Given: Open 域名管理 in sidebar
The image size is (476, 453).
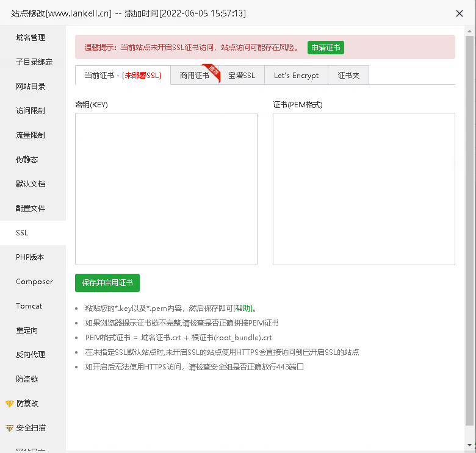Looking at the screenshot, I should [x=31, y=38].
